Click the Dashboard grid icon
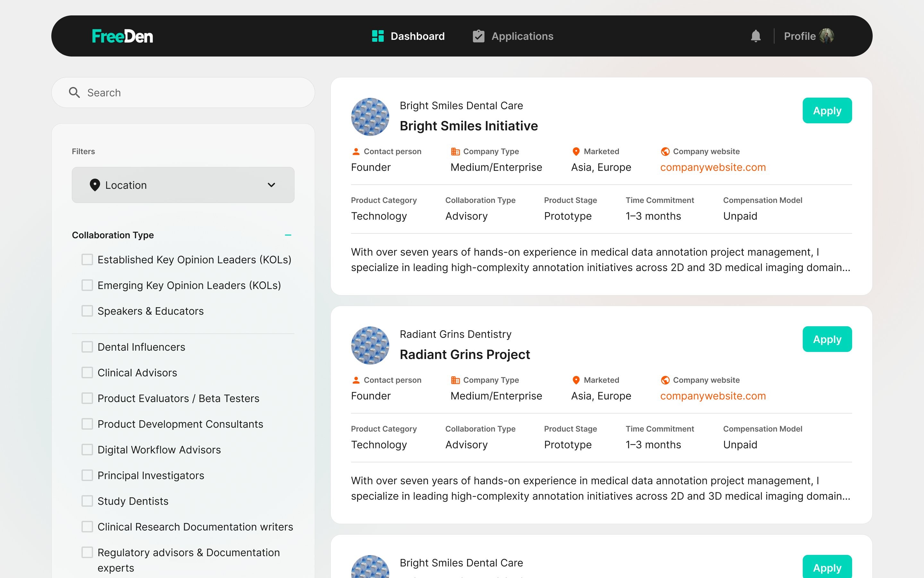 point(378,36)
